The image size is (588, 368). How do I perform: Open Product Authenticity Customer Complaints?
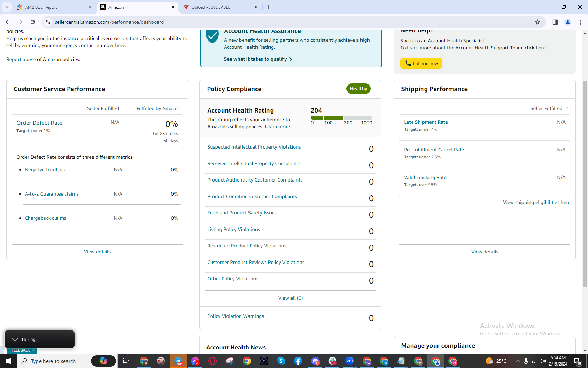(255, 180)
